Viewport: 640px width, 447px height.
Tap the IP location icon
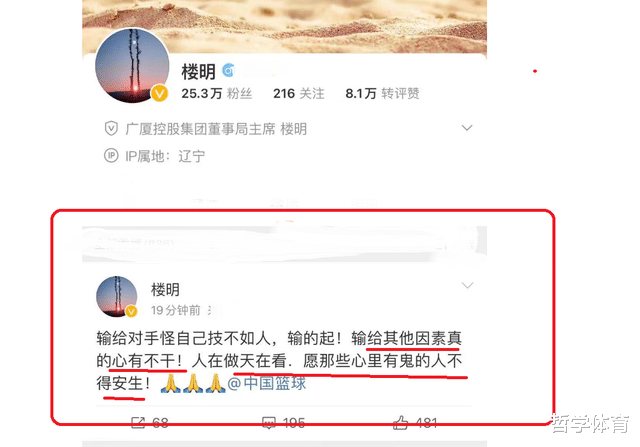(111, 156)
